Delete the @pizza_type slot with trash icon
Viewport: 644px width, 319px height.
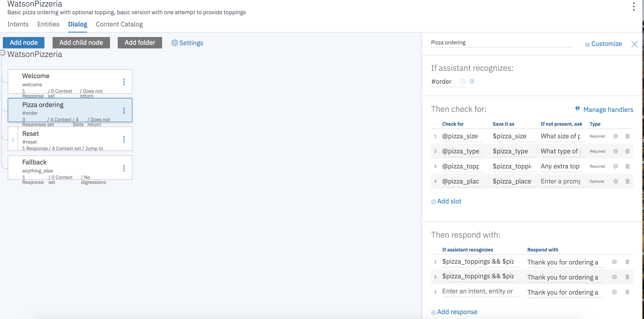[627, 151]
